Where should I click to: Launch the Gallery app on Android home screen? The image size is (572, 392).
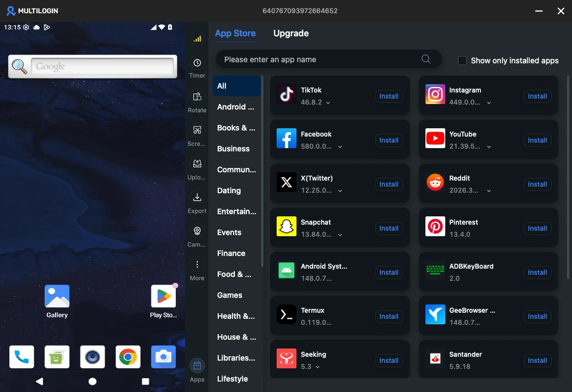tap(57, 296)
